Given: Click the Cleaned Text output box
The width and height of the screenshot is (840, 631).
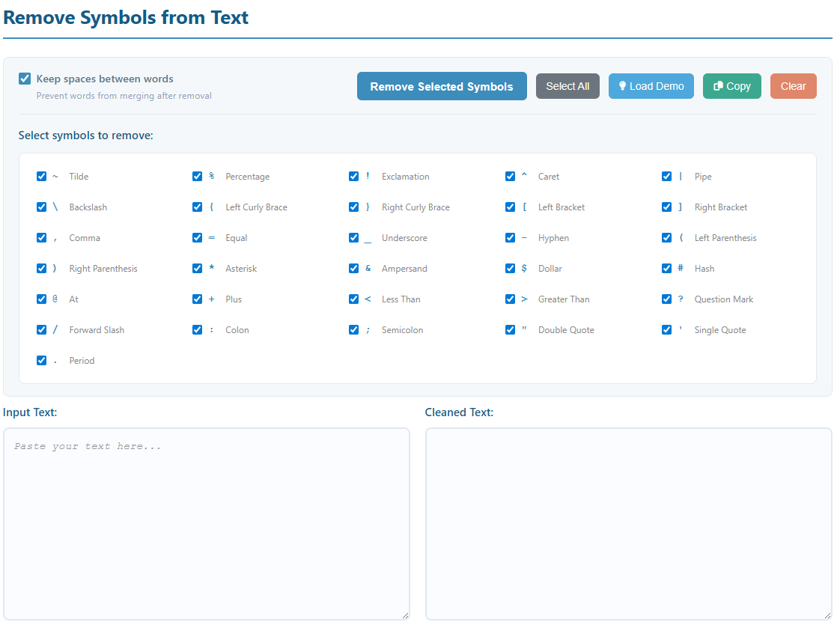Looking at the screenshot, I should tap(628, 524).
